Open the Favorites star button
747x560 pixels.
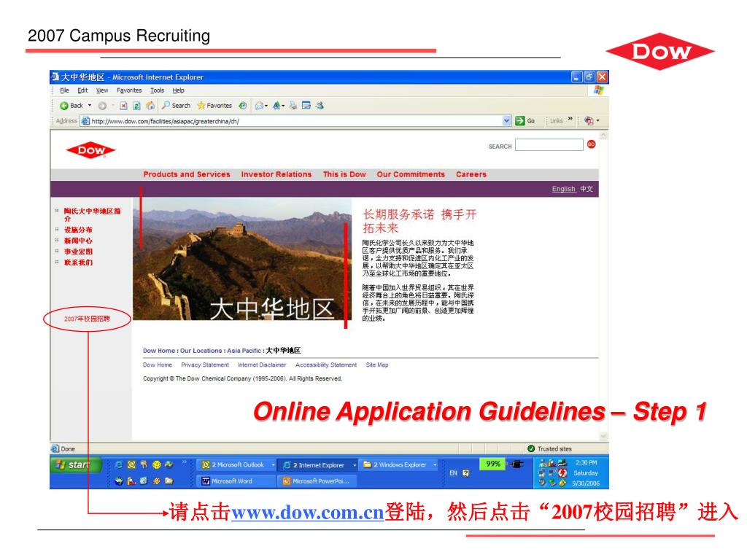pyautogui.click(x=214, y=106)
